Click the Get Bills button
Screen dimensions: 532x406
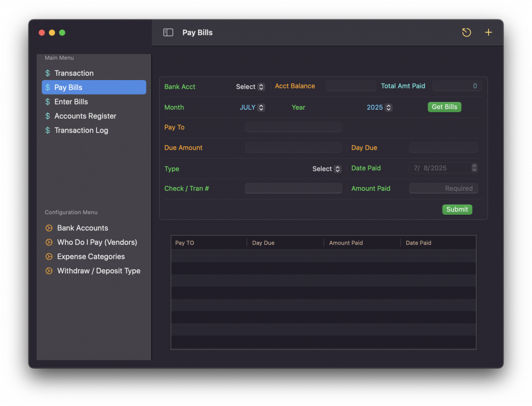tap(444, 107)
